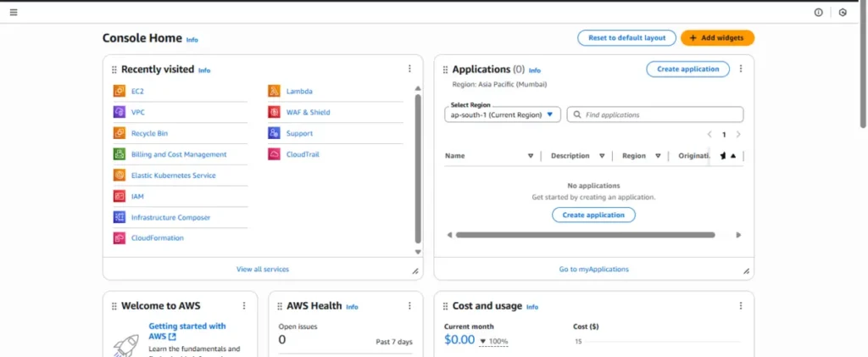The height and width of the screenshot is (357, 868).
Task: Open the Elastic Kubernetes Service link
Action: tap(173, 176)
